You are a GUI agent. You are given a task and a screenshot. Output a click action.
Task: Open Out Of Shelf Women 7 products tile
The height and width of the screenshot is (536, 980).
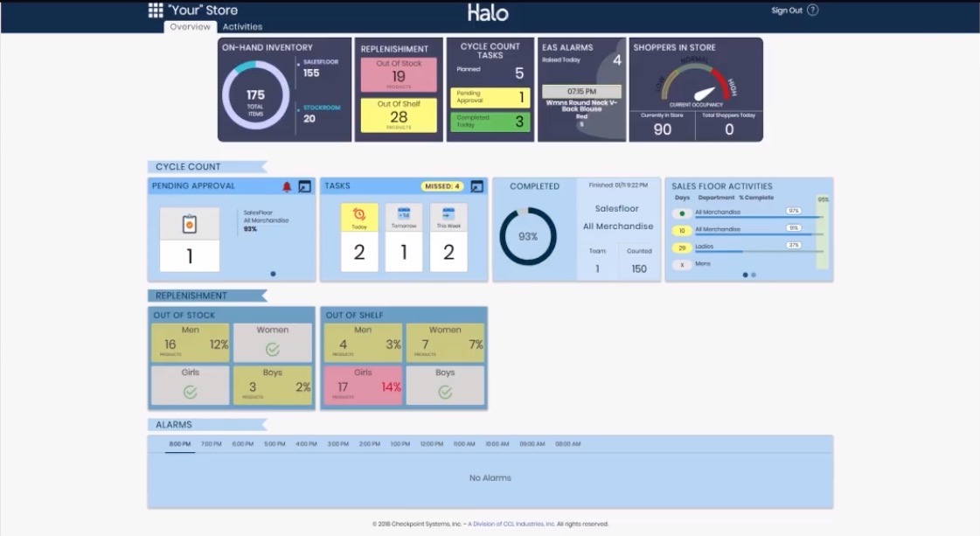445,342
